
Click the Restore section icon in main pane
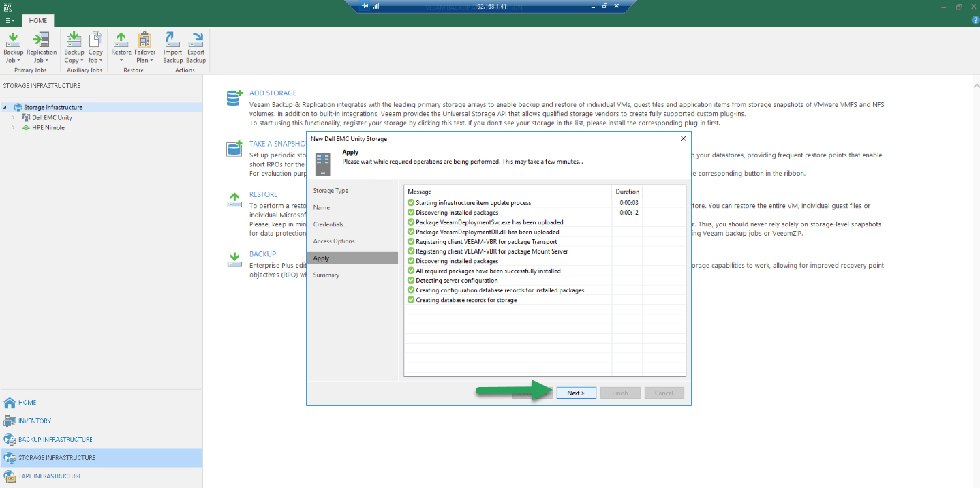coord(234,199)
